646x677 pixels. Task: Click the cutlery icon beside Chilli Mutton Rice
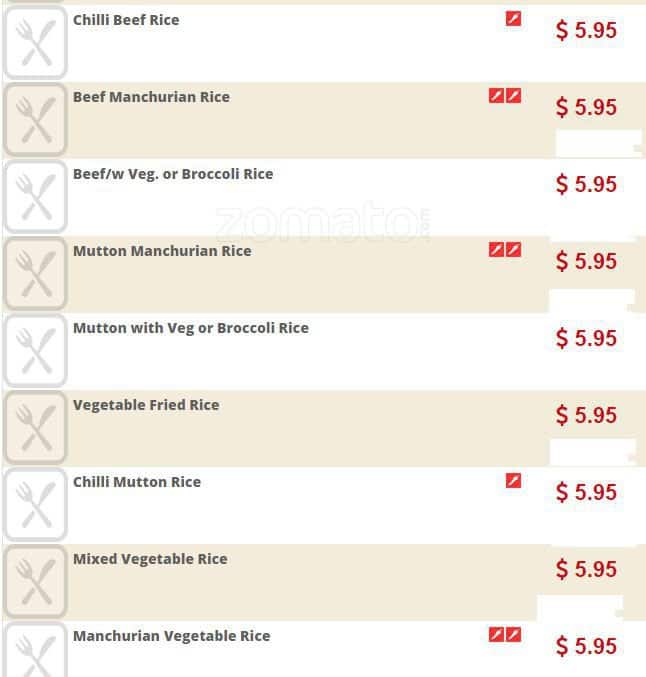coord(35,506)
